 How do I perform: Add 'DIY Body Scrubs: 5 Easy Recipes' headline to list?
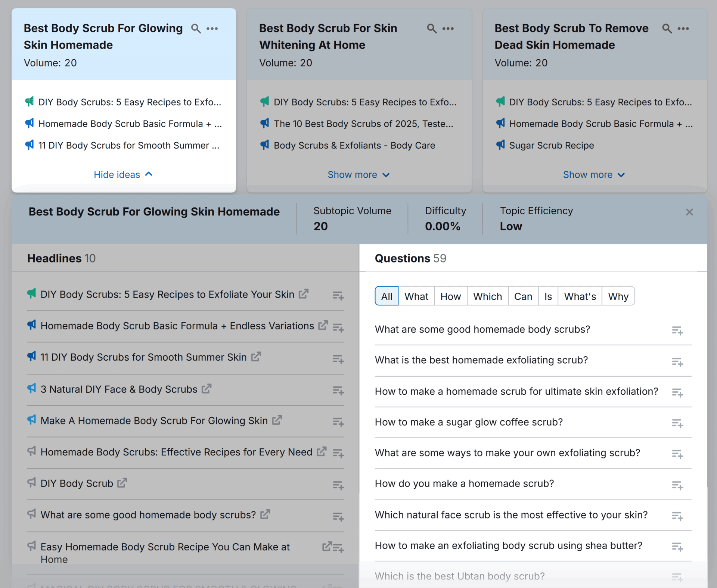pos(338,296)
